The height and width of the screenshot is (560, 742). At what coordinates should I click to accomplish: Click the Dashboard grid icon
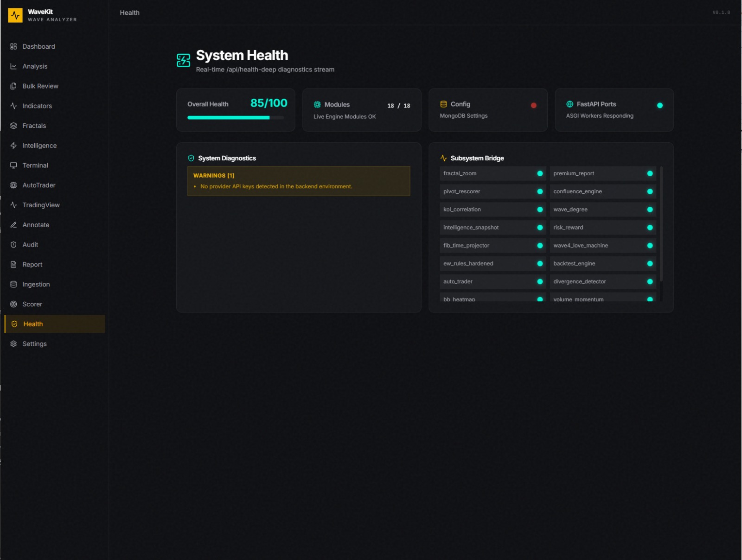(13, 46)
